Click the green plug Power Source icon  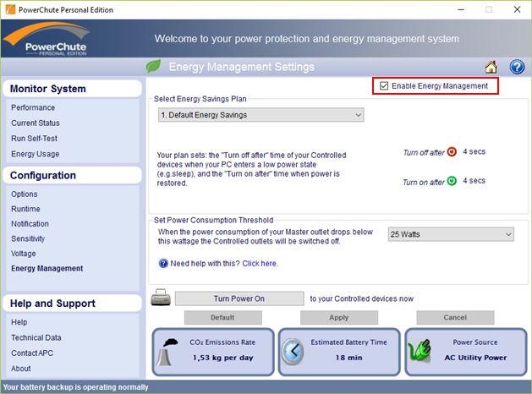(420, 350)
